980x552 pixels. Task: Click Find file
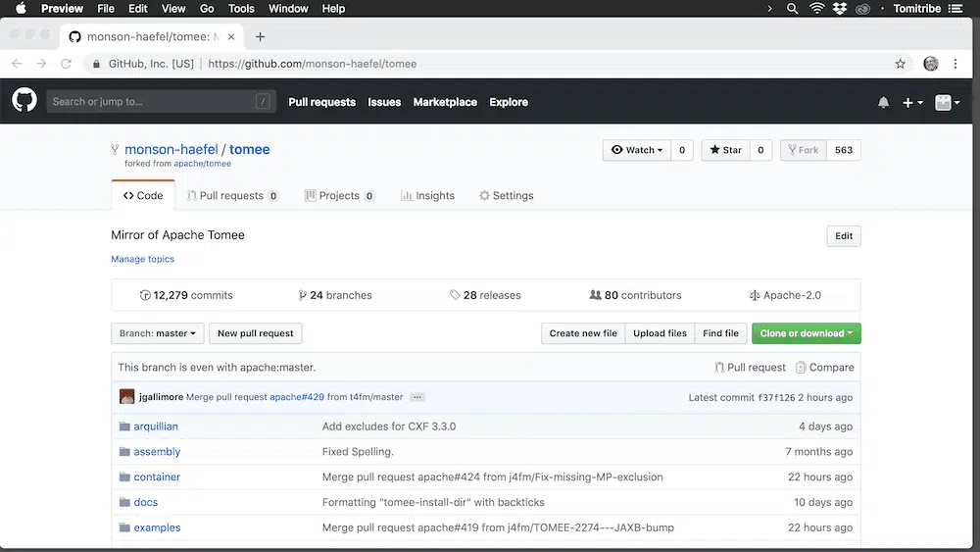[720, 333]
